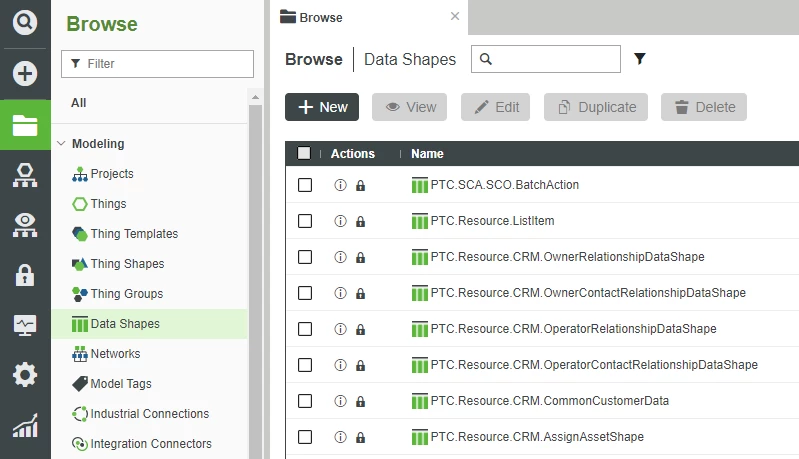
Task: Click info icon for CommonCustomerData row
Action: pyautogui.click(x=340, y=401)
